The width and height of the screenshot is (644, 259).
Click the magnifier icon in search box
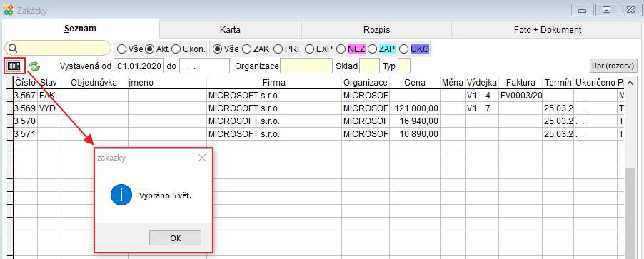(x=12, y=49)
